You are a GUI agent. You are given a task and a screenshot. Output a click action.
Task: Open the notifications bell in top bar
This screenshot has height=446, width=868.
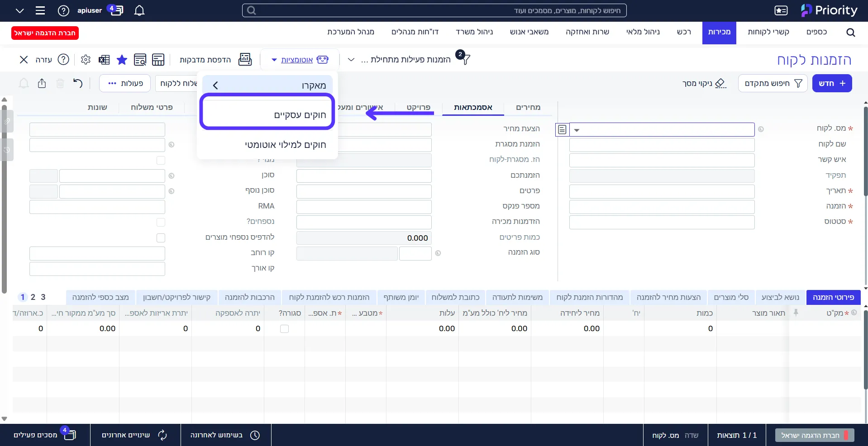point(139,10)
